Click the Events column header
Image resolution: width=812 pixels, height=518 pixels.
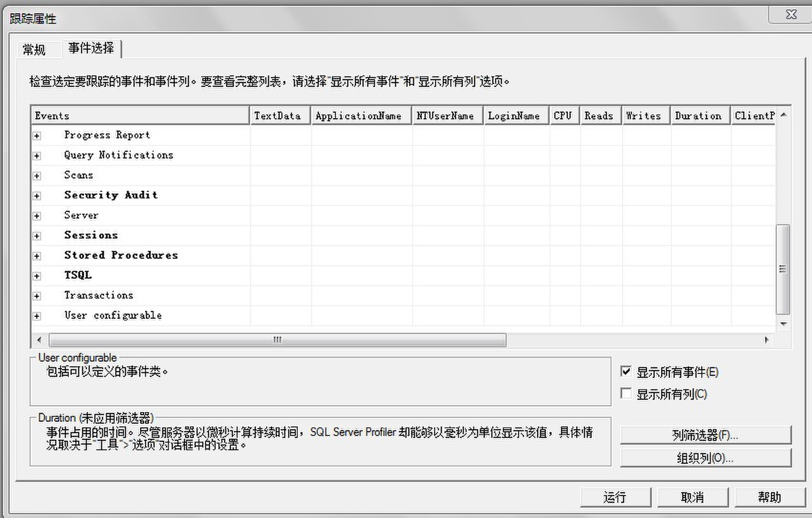tap(140, 116)
